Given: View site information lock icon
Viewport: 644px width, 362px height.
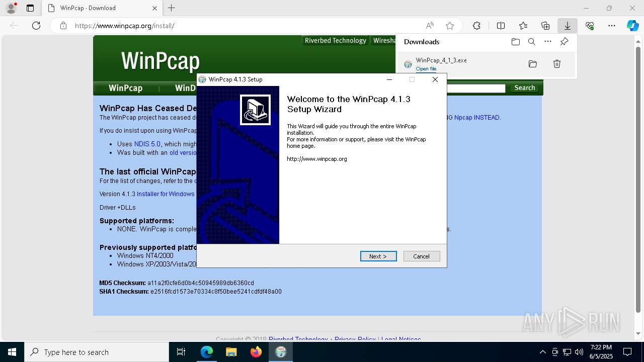Looking at the screenshot, I should (63, 26).
